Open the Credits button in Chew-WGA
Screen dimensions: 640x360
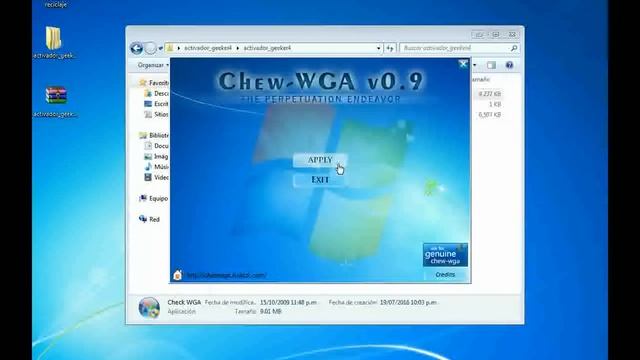445,275
